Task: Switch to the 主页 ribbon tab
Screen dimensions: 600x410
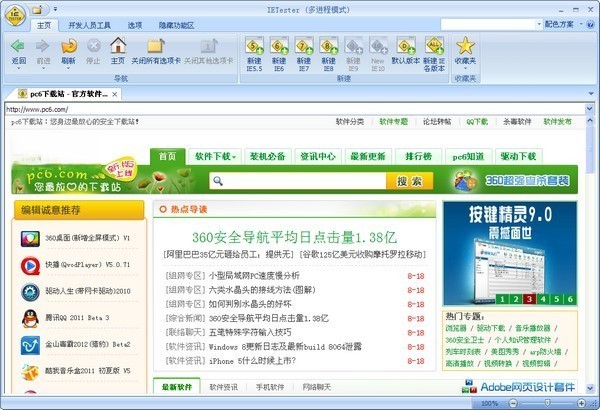Action: click(44, 25)
